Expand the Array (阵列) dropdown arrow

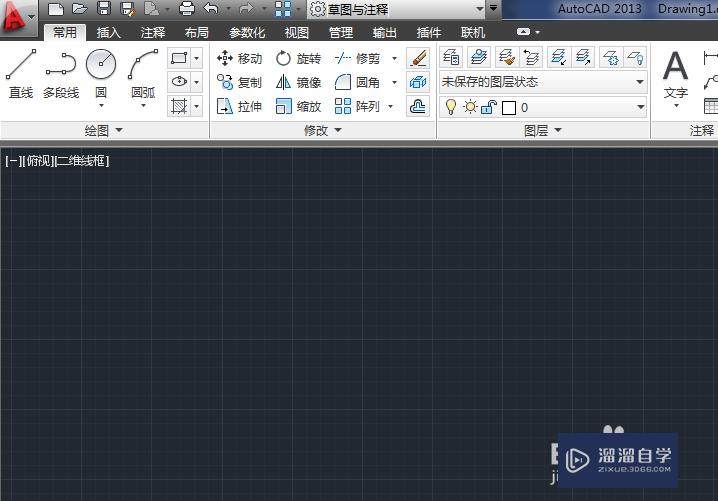click(391, 106)
